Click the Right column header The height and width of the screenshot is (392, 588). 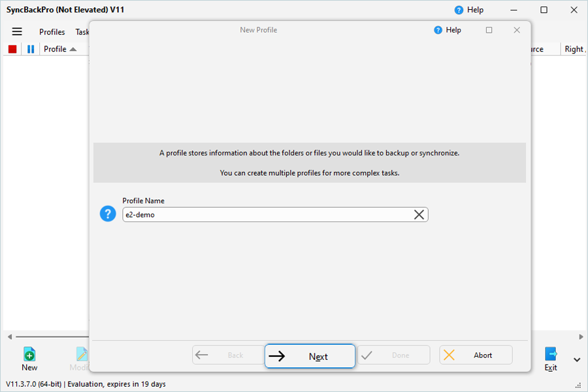pyautogui.click(x=574, y=49)
